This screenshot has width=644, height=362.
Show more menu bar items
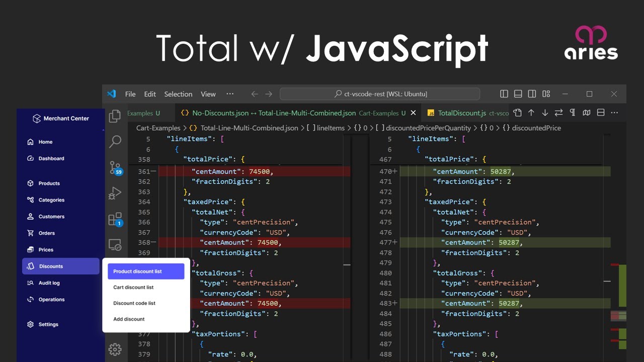(230, 94)
